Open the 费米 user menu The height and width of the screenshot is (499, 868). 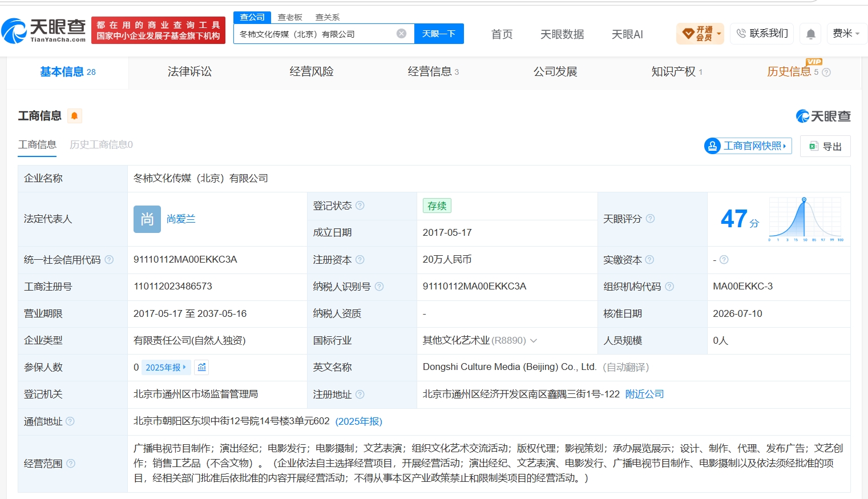(847, 34)
